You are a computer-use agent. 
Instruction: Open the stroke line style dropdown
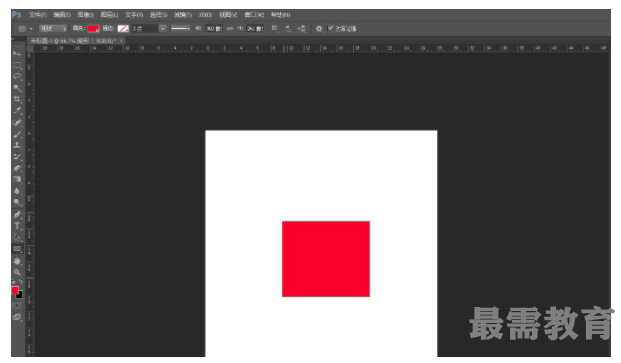coord(180,29)
